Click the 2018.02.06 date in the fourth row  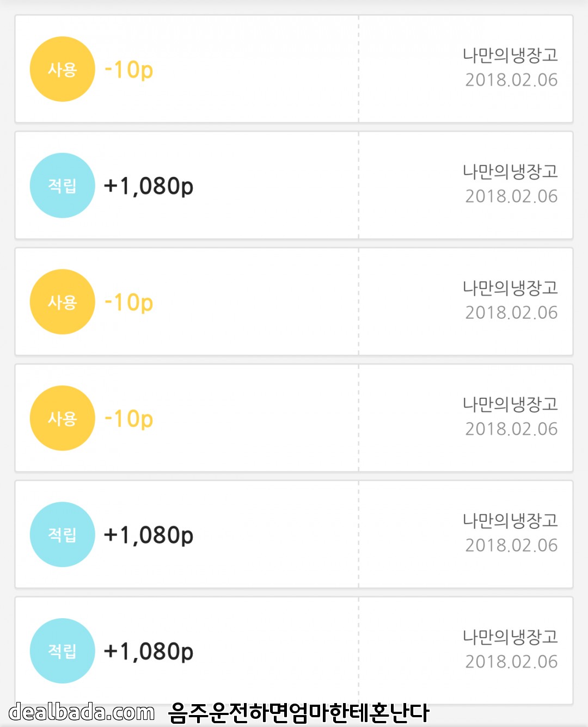click(511, 429)
